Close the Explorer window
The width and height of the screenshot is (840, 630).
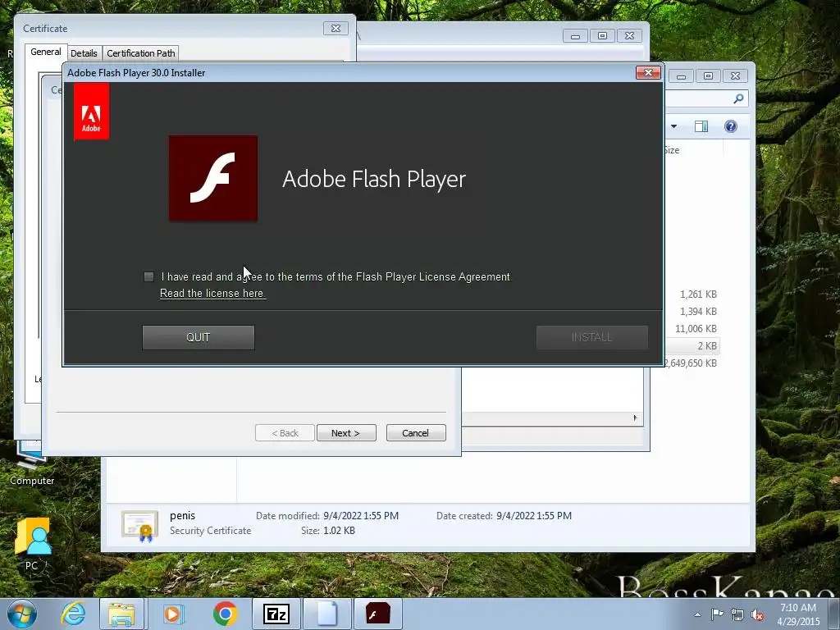click(735, 76)
